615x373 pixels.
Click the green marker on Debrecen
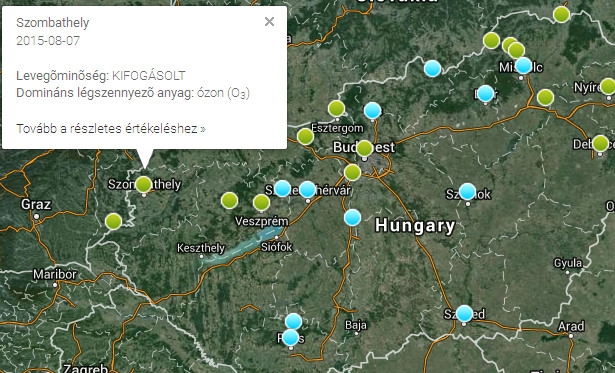pos(600,144)
